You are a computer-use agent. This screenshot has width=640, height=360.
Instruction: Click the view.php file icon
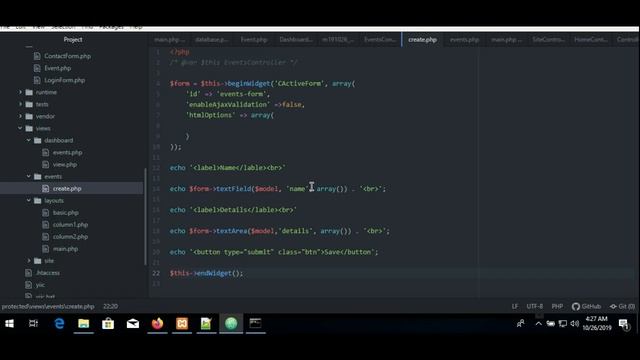(46, 164)
